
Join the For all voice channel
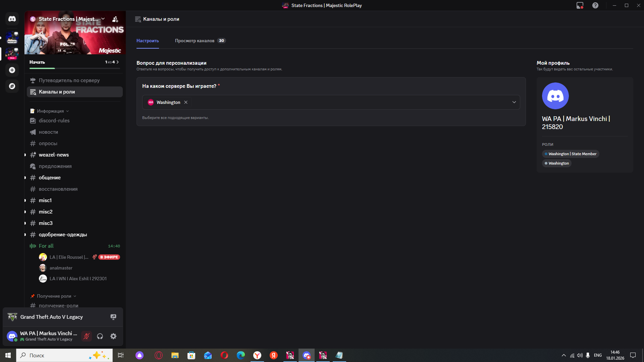46,246
